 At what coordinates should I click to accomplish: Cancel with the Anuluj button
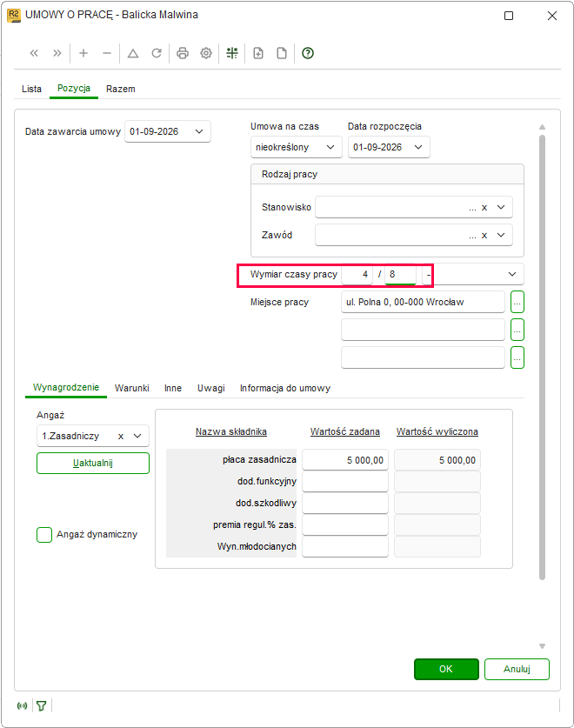click(x=517, y=669)
